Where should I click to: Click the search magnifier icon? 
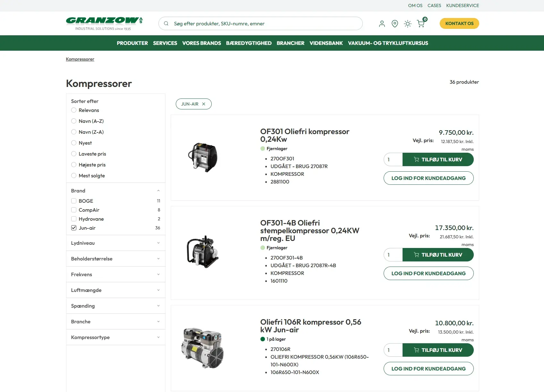pos(166,23)
